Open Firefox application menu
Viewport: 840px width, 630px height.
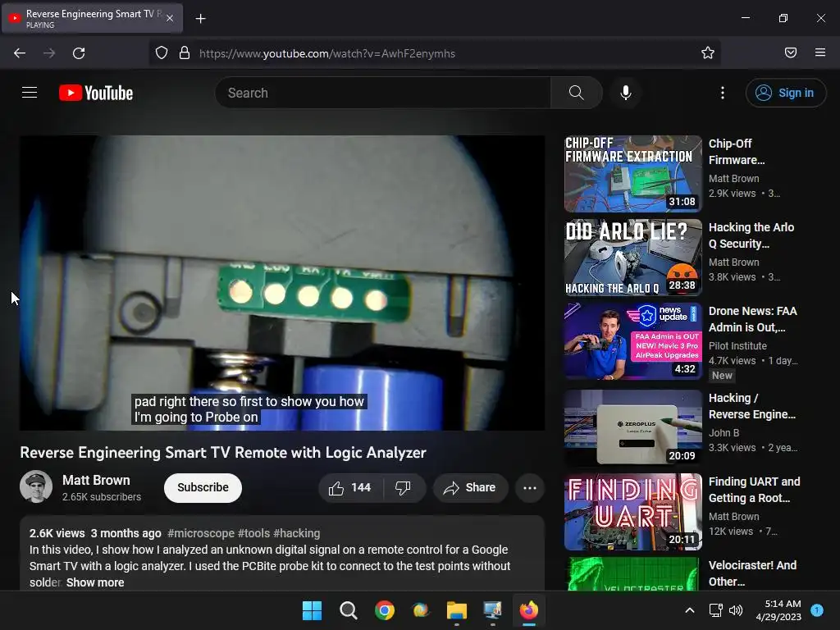[x=819, y=52]
